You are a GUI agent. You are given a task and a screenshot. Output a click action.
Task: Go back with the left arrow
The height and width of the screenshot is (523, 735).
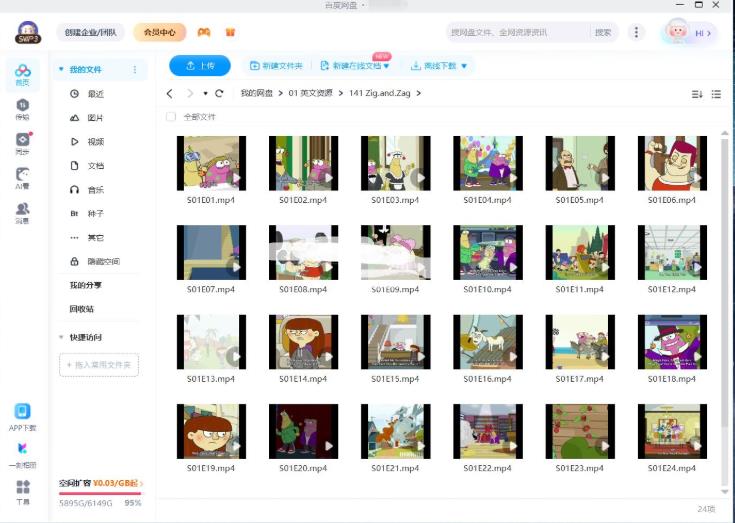170,94
